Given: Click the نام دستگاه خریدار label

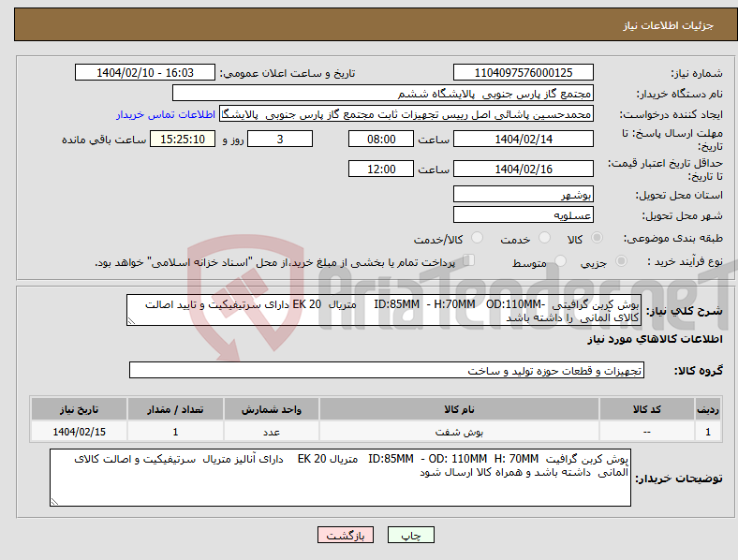Looking at the screenshot, I should [x=679, y=95].
